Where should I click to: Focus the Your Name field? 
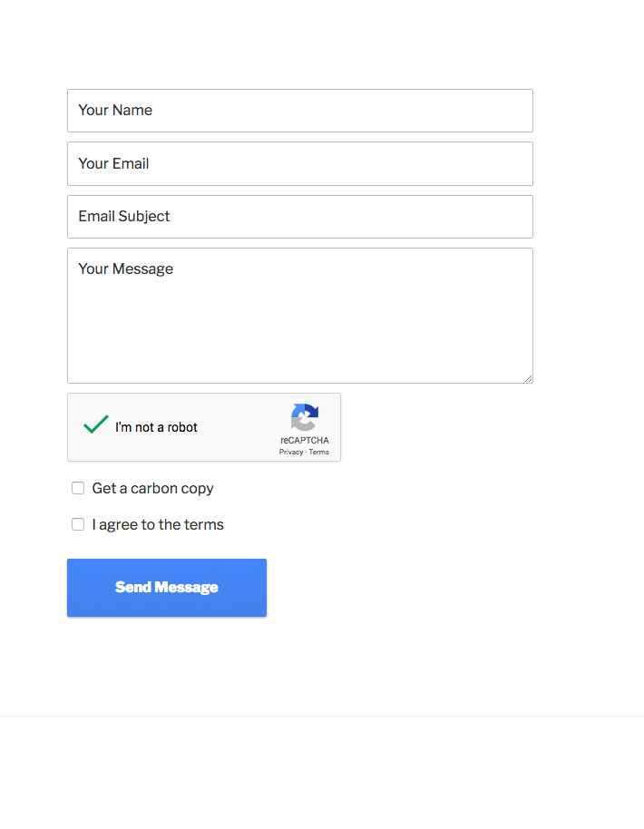click(299, 111)
